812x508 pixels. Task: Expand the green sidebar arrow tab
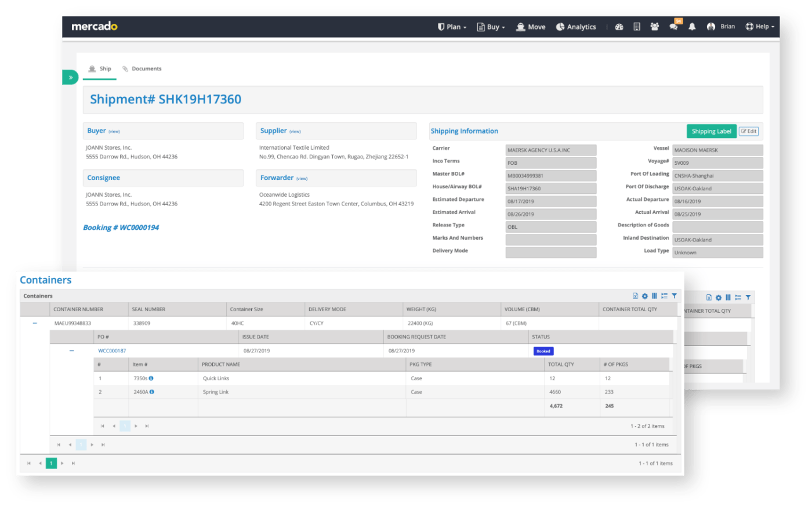pos(70,77)
